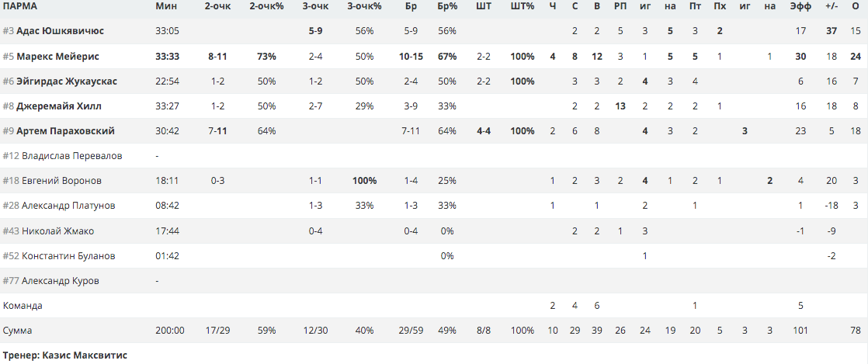Click the ШТ% column header

pos(523,7)
